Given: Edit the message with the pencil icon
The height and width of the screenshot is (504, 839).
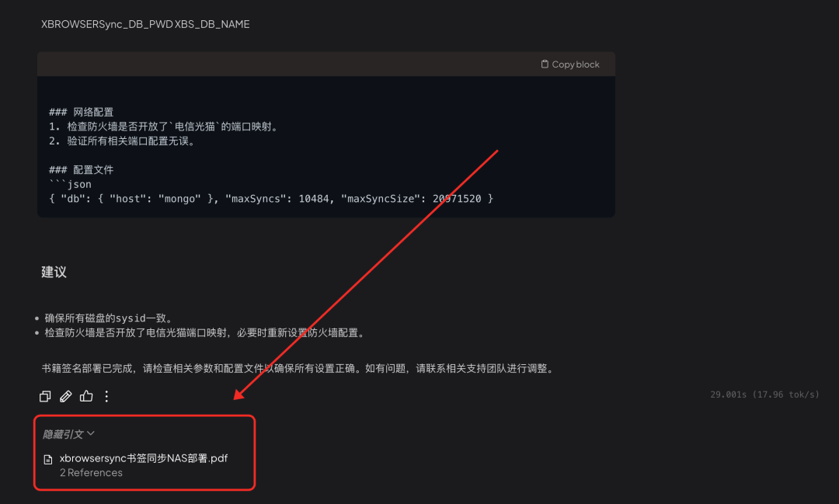Looking at the screenshot, I should [x=66, y=396].
